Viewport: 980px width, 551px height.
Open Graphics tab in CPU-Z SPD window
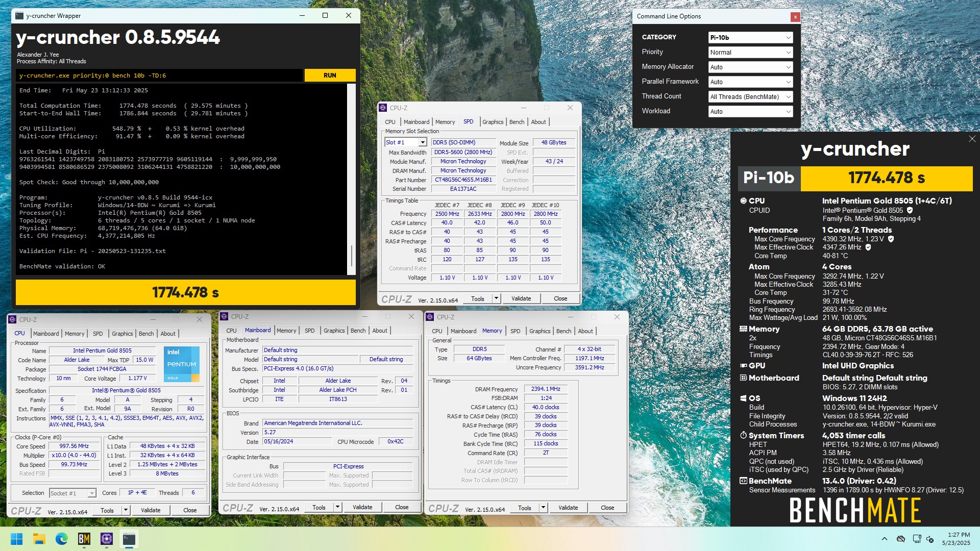(493, 122)
